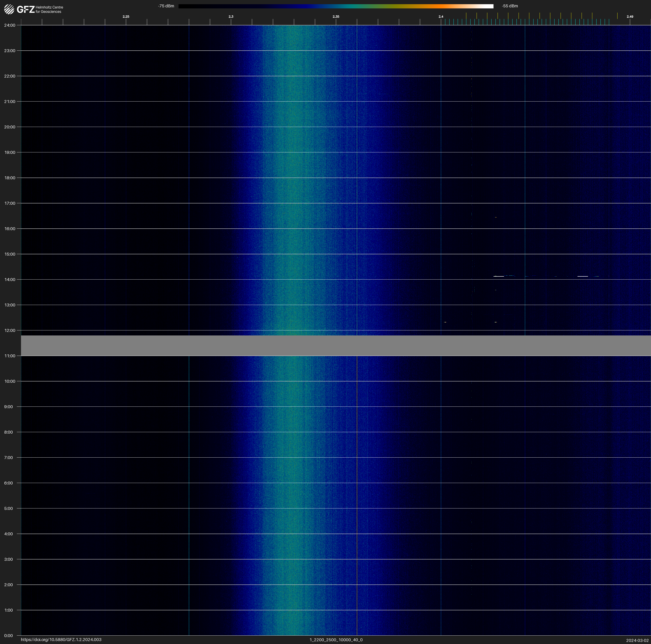Click the 18:00 time axis label
The image size is (651, 644).
click(x=9, y=178)
